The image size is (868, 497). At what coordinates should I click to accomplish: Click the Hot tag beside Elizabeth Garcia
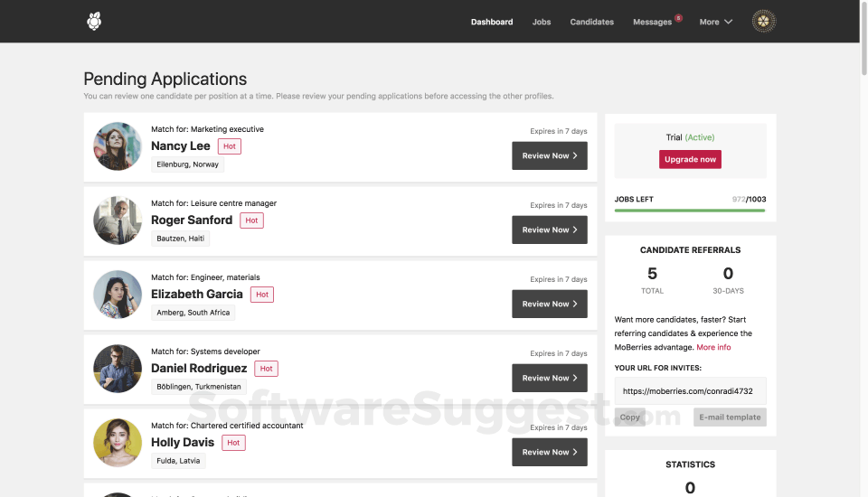[x=262, y=295]
